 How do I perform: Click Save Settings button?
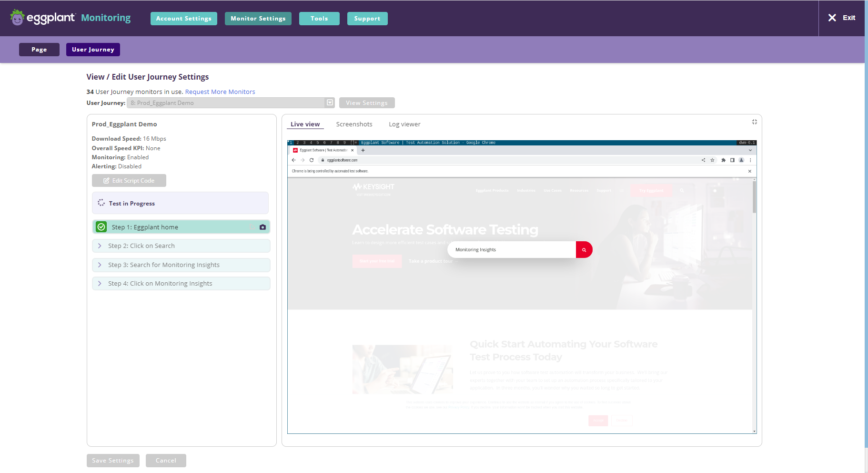(113, 461)
